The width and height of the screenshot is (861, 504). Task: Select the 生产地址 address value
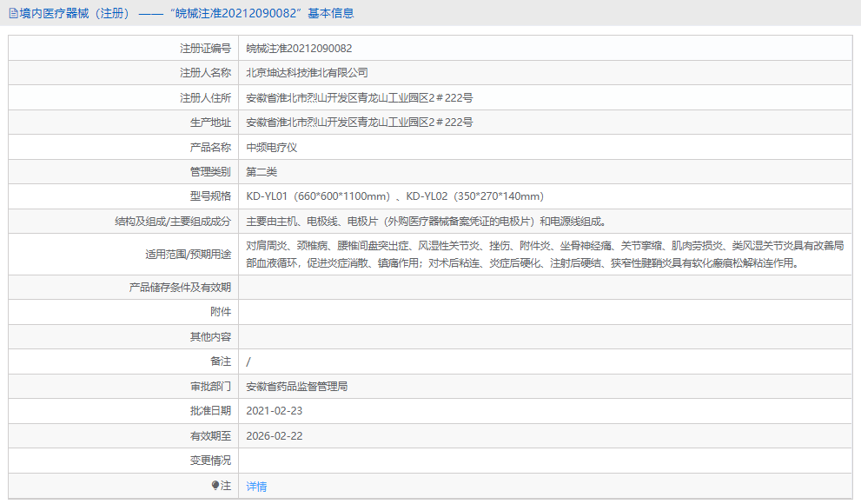click(x=360, y=122)
